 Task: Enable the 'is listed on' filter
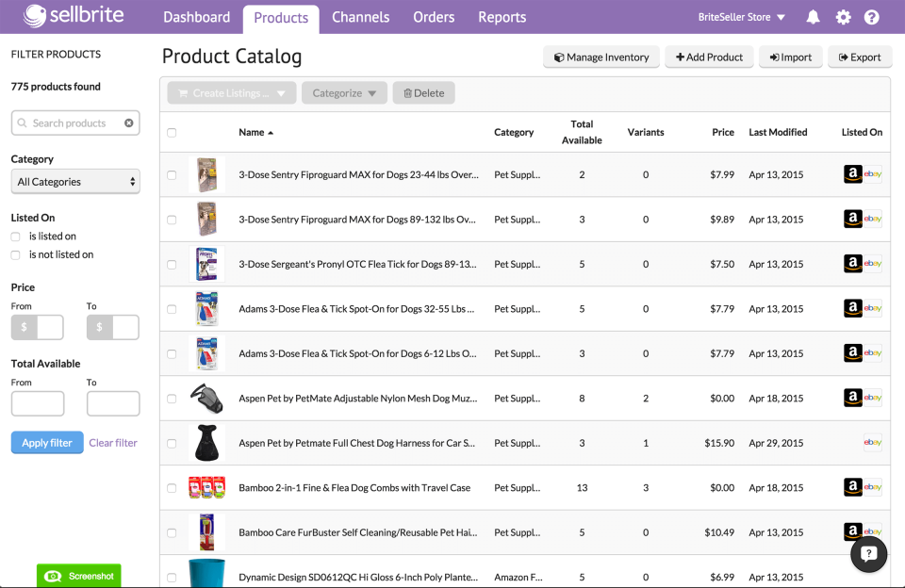point(14,236)
